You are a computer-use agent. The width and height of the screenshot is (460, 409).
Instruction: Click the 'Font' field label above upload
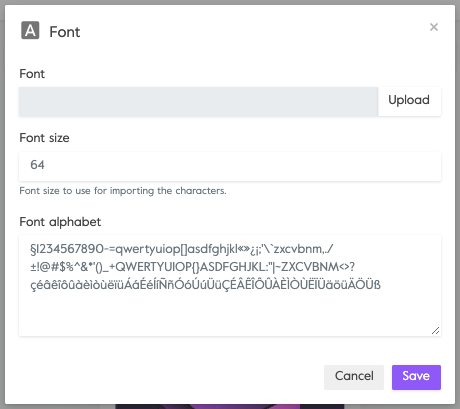pyautogui.click(x=32, y=74)
